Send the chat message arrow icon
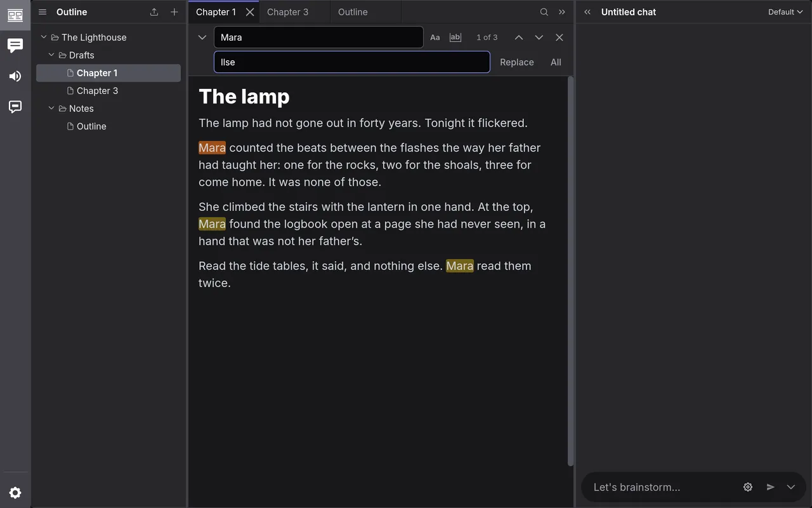 coord(771,487)
